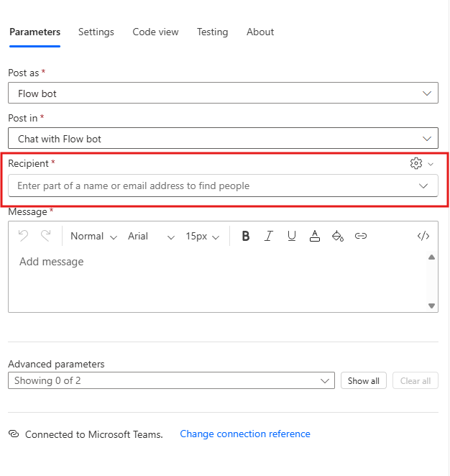Open the Post as dropdown
Screen dimensions: 450x476
point(223,93)
